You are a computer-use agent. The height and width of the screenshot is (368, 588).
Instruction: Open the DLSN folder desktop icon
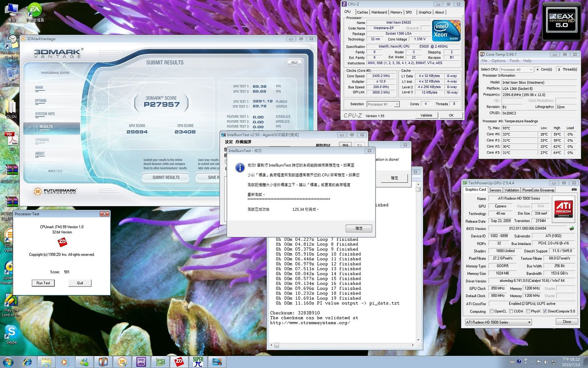click(x=11, y=109)
